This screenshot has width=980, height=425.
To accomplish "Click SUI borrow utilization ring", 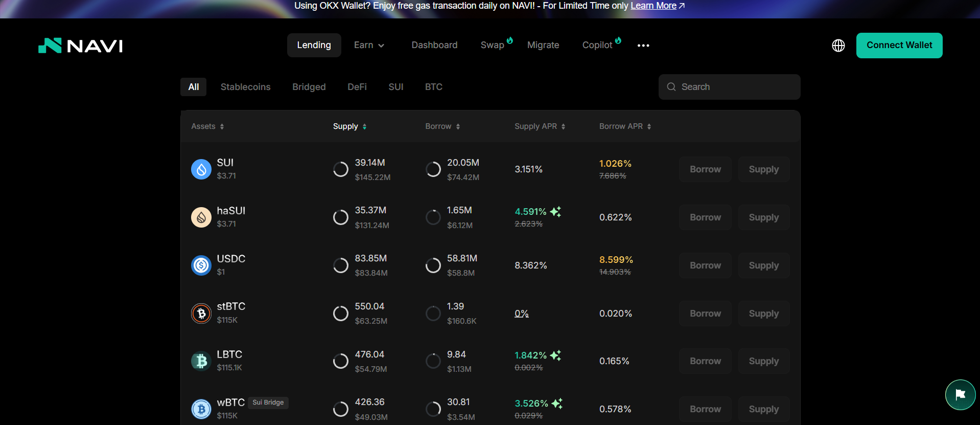I will point(433,169).
